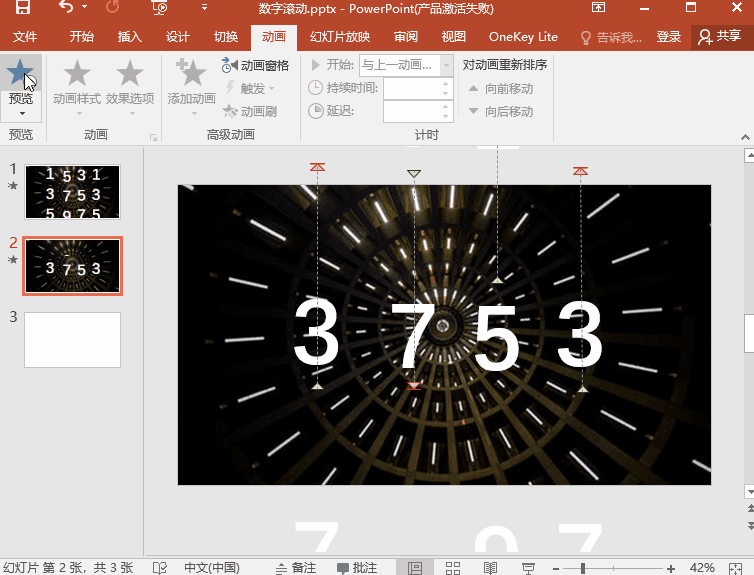Viewport: 754px width, 575px height.
Task: Switch to the 审阅 tab
Action: point(406,37)
